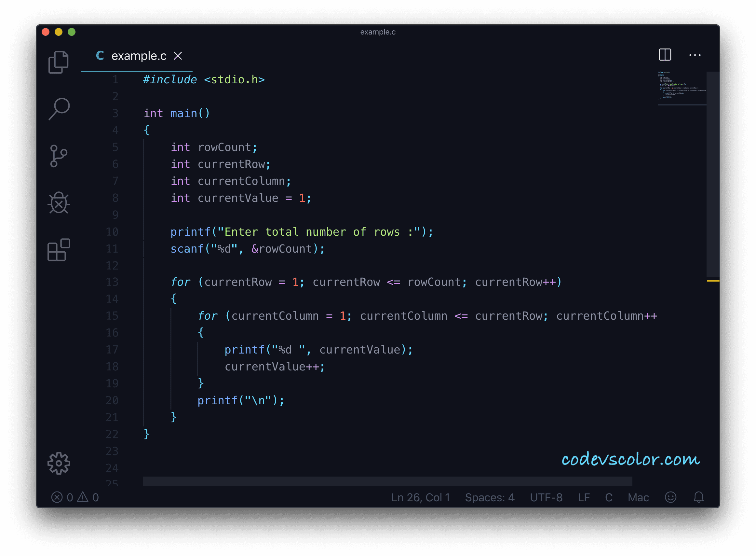756x556 pixels.
Task: Open Spaces: 4 indentation selector
Action: point(489,497)
